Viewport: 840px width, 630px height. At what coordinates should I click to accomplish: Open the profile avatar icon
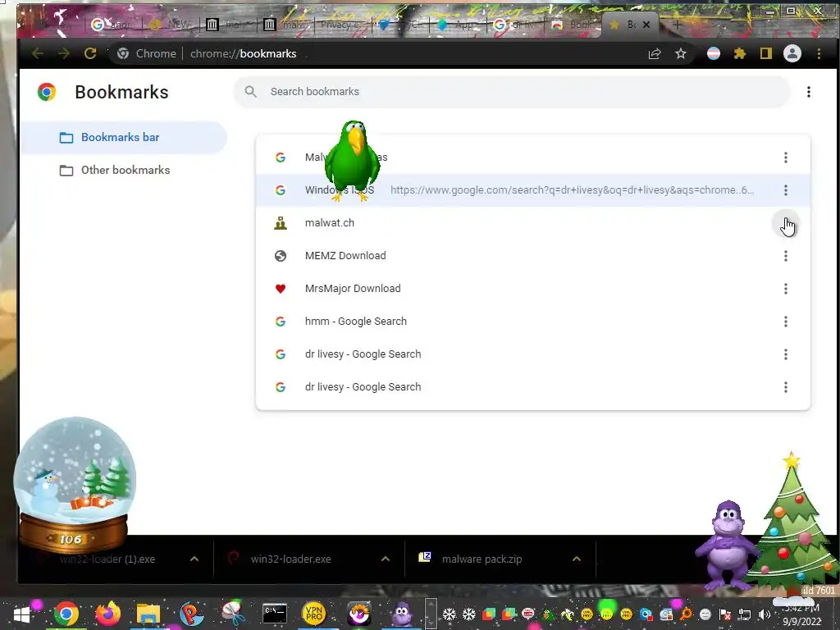click(792, 53)
